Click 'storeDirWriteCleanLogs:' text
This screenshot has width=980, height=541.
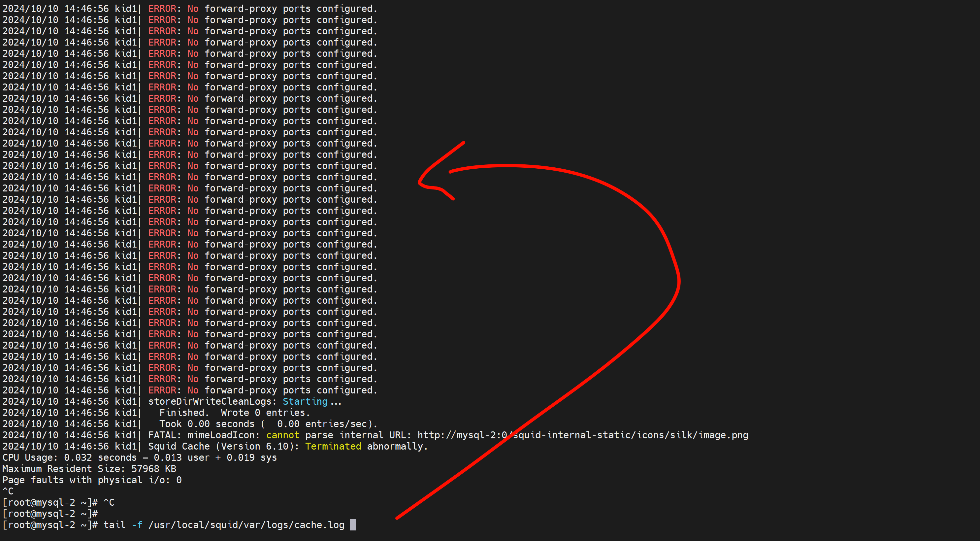[212, 402]
